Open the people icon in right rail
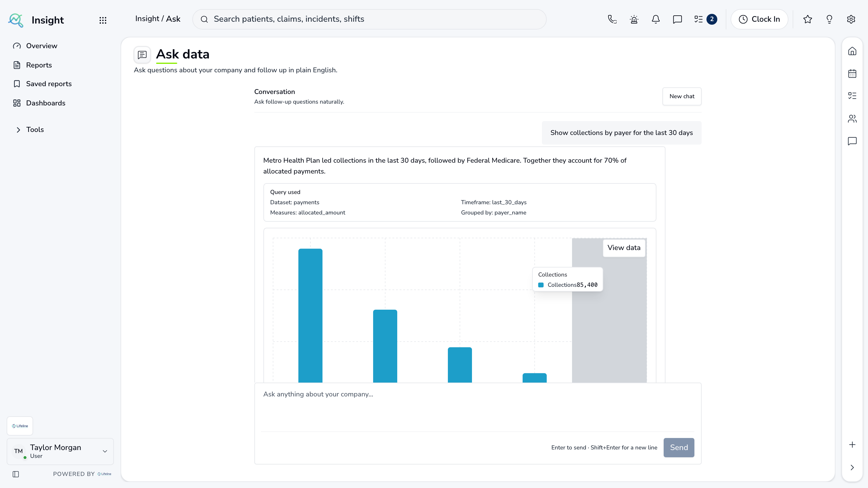Viewport: 868px width, 488px height. (852, 119)
